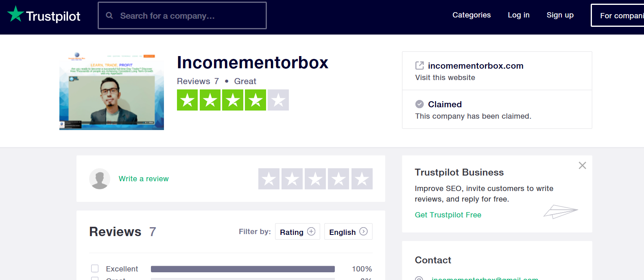Click the search magnifier icon
This screenshot has height=280, width=644.
pos(109,15)
